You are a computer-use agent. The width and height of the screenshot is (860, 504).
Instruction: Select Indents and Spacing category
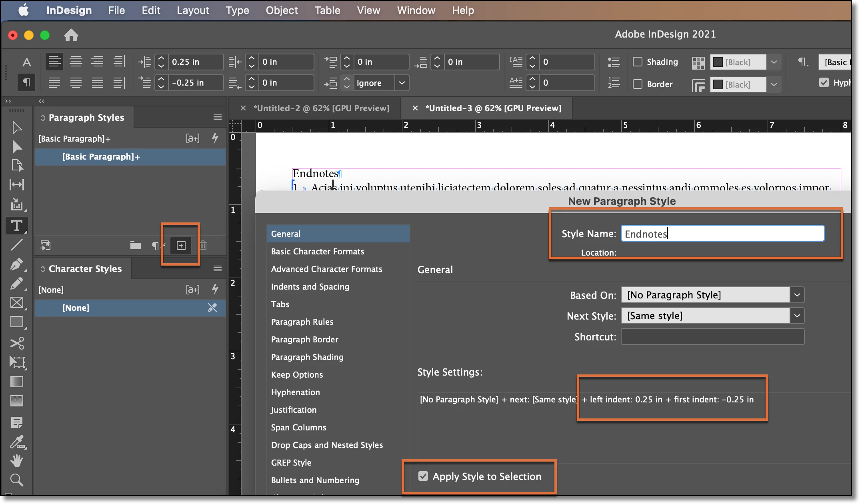click(x=310, y=287)
